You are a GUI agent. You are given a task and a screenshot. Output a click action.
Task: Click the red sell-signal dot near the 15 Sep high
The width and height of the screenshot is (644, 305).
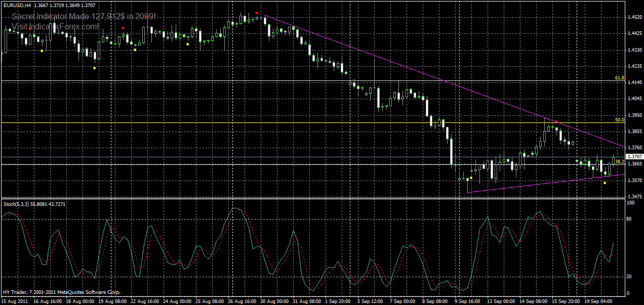tap(556, 121)
